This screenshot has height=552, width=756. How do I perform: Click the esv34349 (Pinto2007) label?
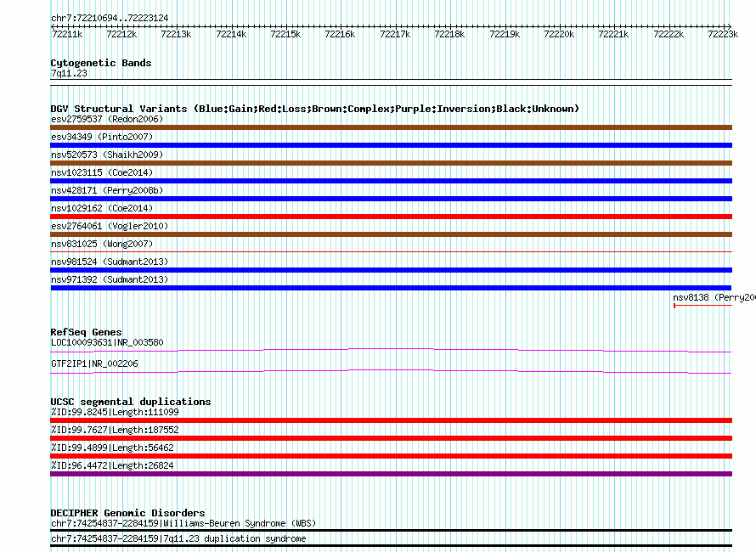coord(102,137)
